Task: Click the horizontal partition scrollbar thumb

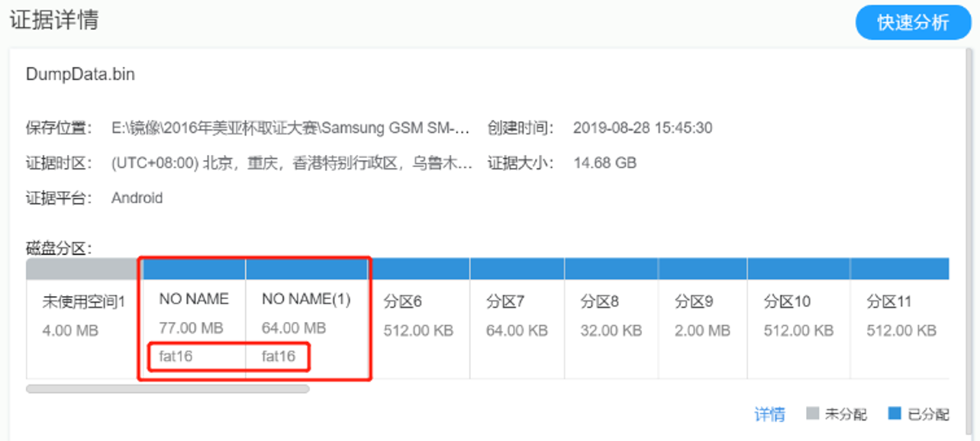Action: 168,388
